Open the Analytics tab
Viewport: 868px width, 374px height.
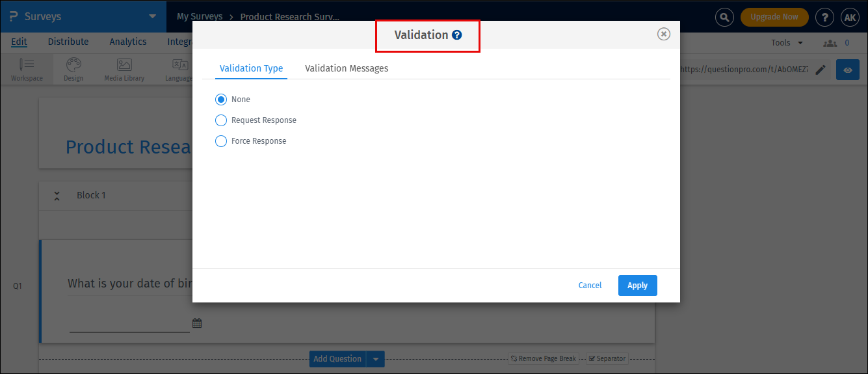[x=128, y=42]
